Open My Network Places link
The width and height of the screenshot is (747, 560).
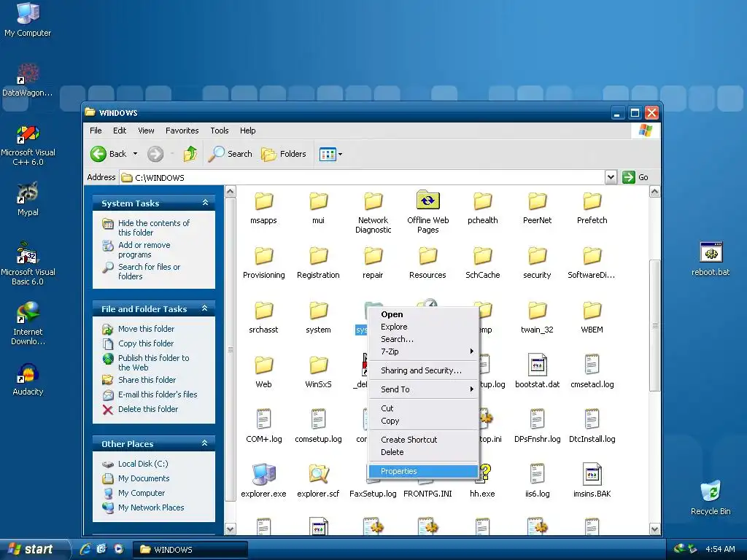(x=151, y=507)
